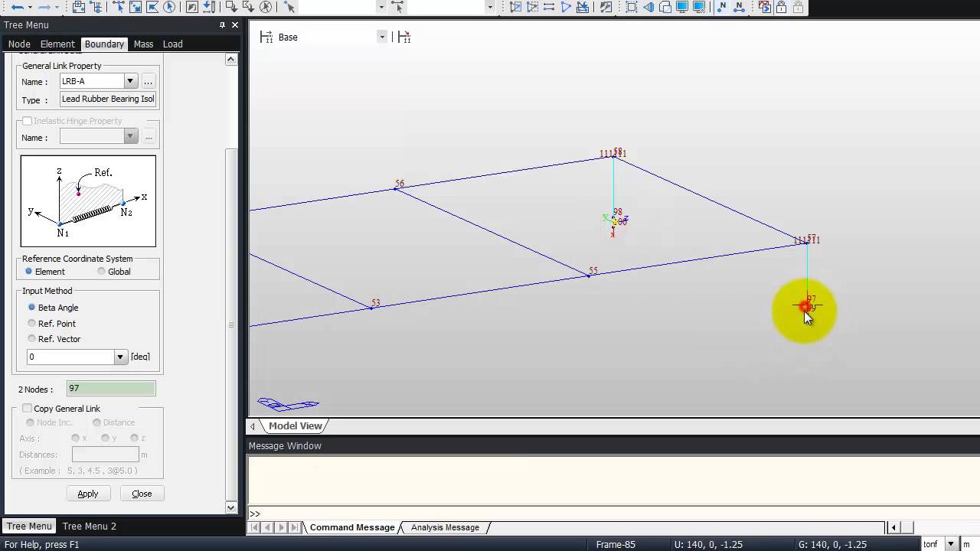Switch to the Node tab
The width and height of the screenshot is (980, 551).
tap(19, 44)
